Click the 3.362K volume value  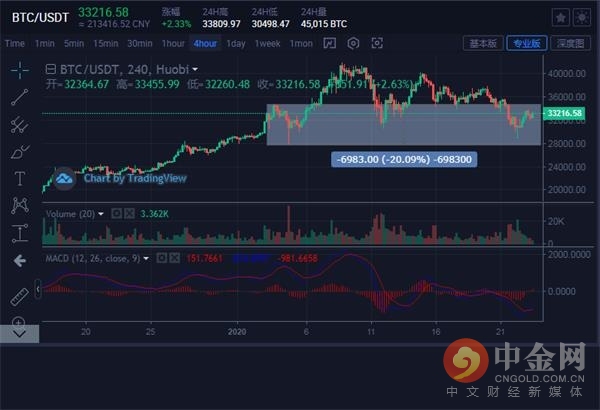click(154, 214)
